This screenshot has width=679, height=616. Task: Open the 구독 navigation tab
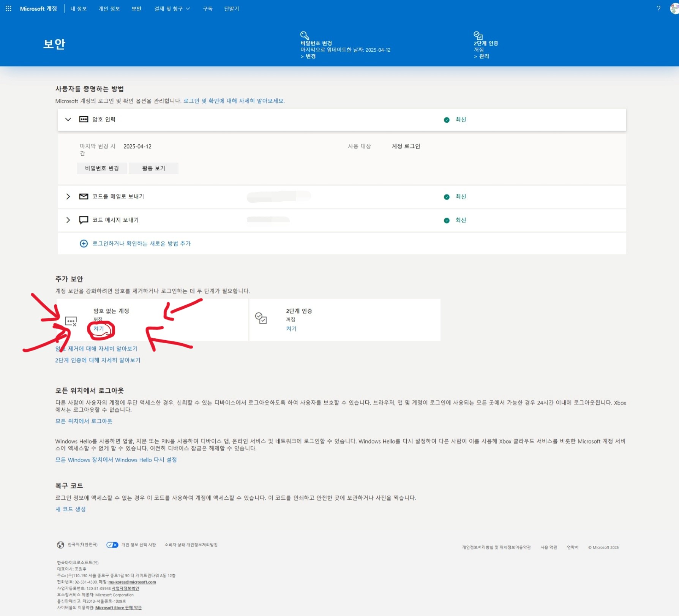coord(208,8)
